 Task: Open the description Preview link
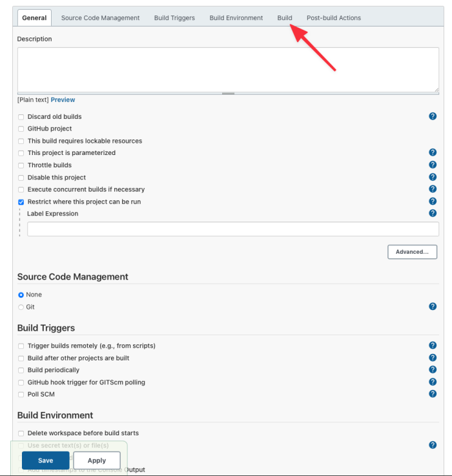pyautogui.click(x=63, y=100)
